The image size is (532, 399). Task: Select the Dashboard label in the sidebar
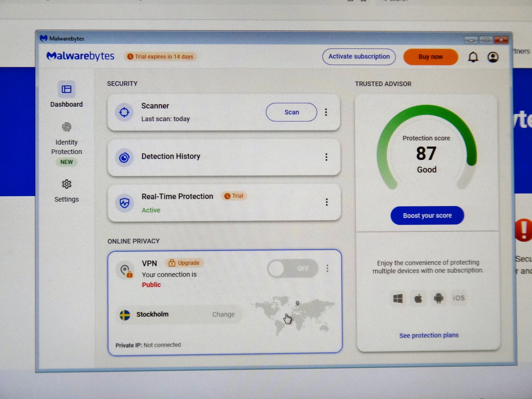(66, 104)
